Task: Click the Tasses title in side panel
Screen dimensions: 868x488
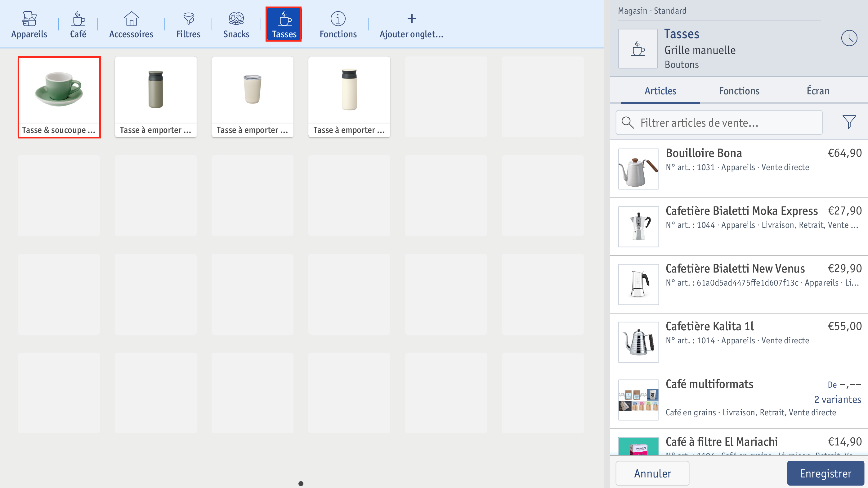Action: click(681, 34)
